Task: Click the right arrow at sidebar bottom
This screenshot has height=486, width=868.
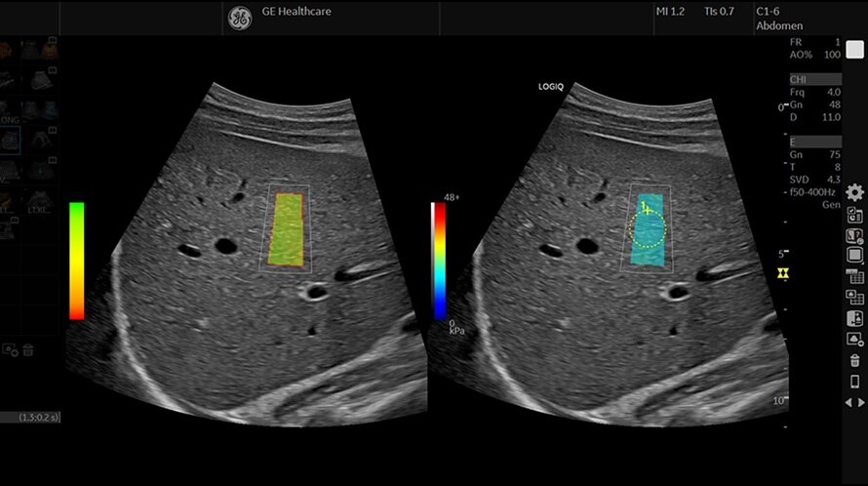Action: 861,403
